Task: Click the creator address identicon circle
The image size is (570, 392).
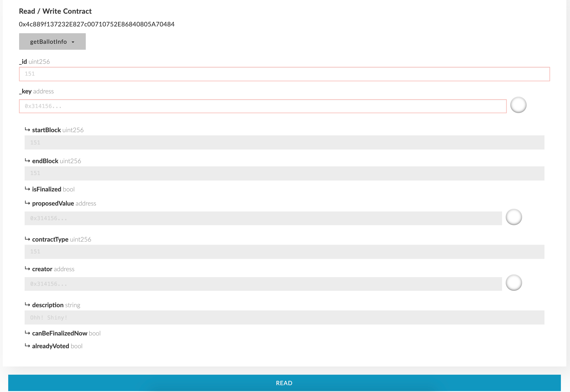Action: (513, 282)
